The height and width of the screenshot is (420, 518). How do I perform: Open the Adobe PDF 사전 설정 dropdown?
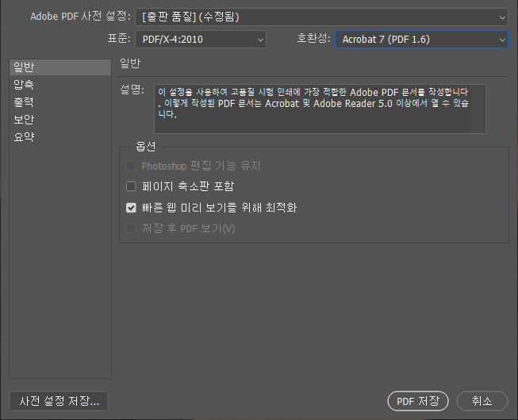pyautogui.click(x=321, y=17)
